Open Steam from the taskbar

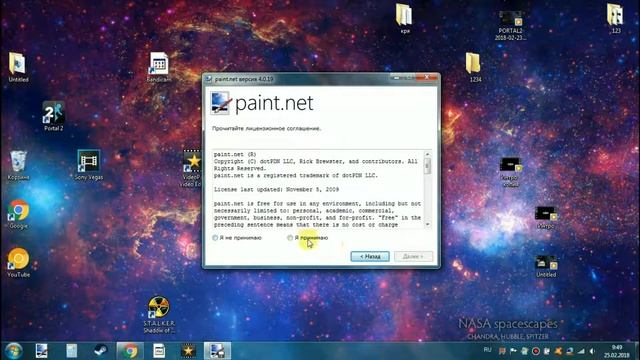pyautogui.click(x=100, y=351)
